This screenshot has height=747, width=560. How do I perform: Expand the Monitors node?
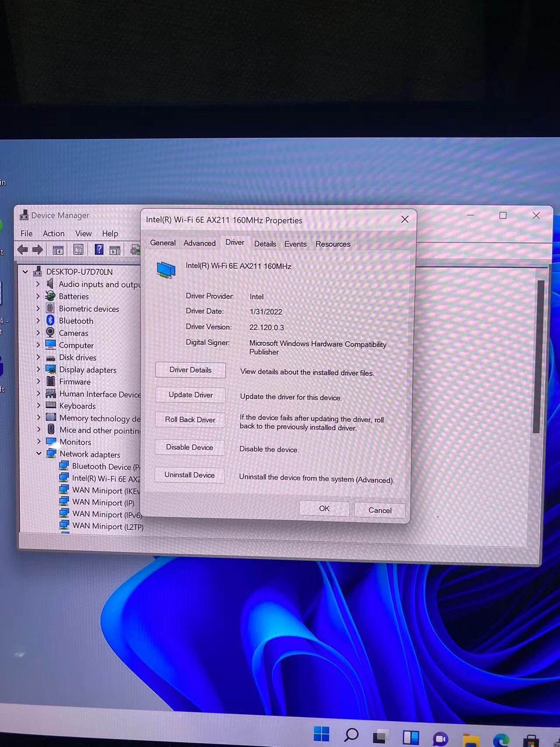[x=38, y=442]
